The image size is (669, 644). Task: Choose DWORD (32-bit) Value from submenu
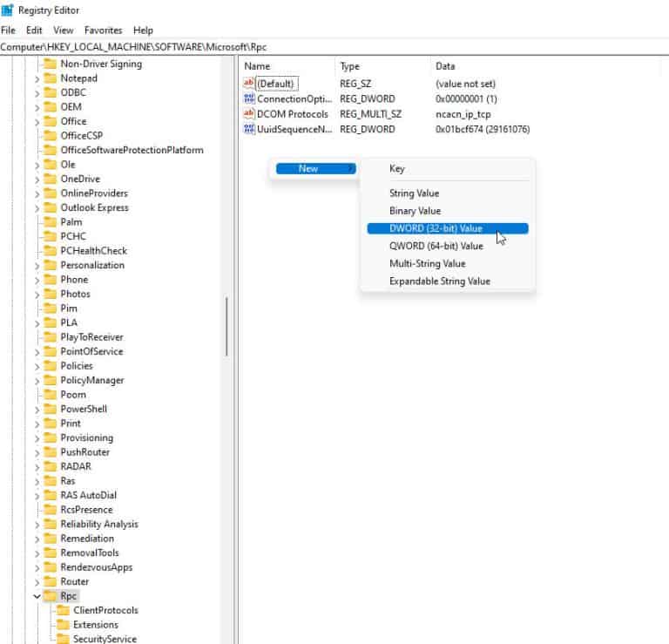tap(436, 228)
